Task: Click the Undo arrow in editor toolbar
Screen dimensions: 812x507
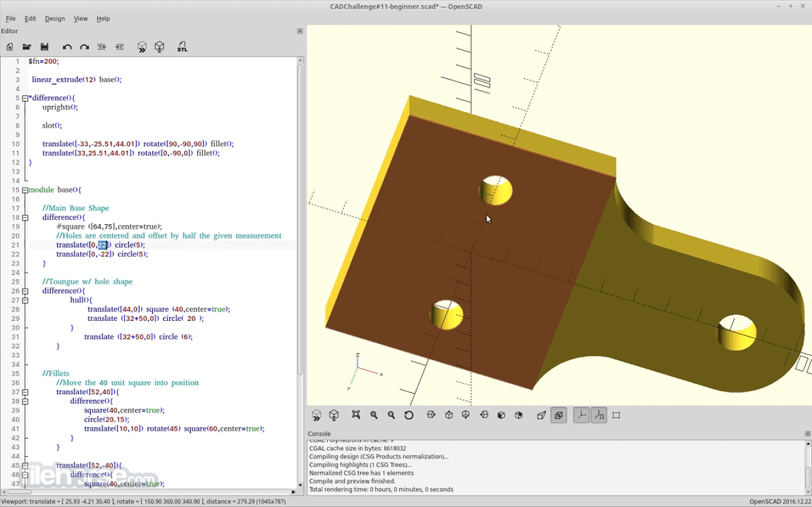Action: 67,47
